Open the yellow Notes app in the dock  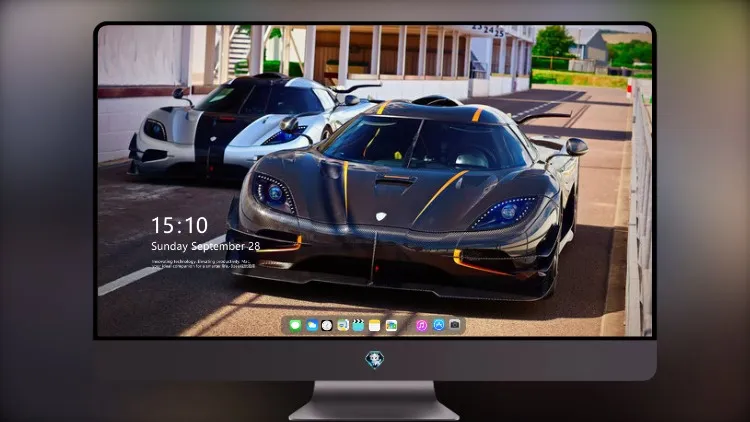[375, 325]
